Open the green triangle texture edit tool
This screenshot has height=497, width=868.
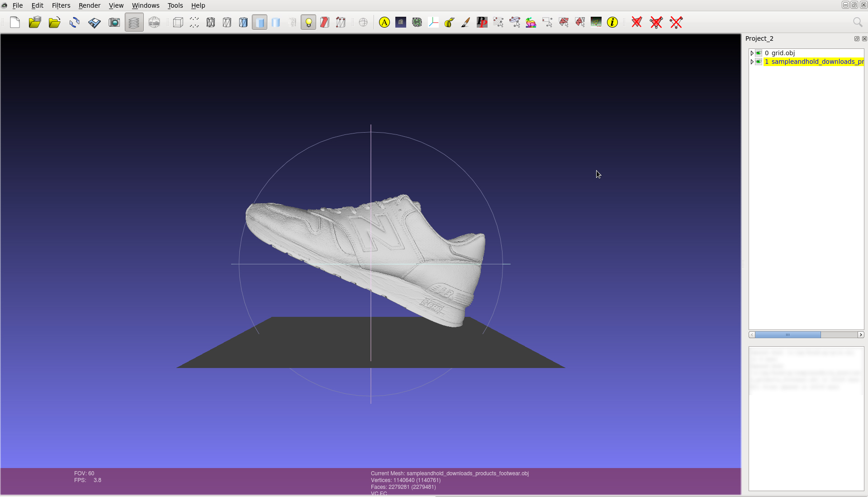(x=596, y=22)
